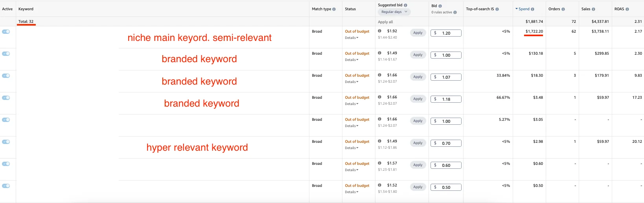Click Apply all suggested bids
Screen dimensions: 644x203
(x=385, y=22)
